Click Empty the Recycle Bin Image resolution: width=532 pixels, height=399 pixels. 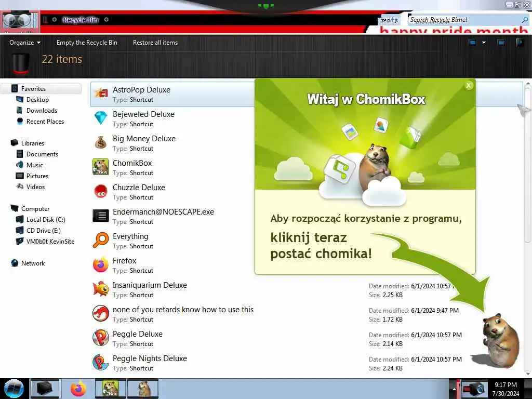click(x=87, y=43)
